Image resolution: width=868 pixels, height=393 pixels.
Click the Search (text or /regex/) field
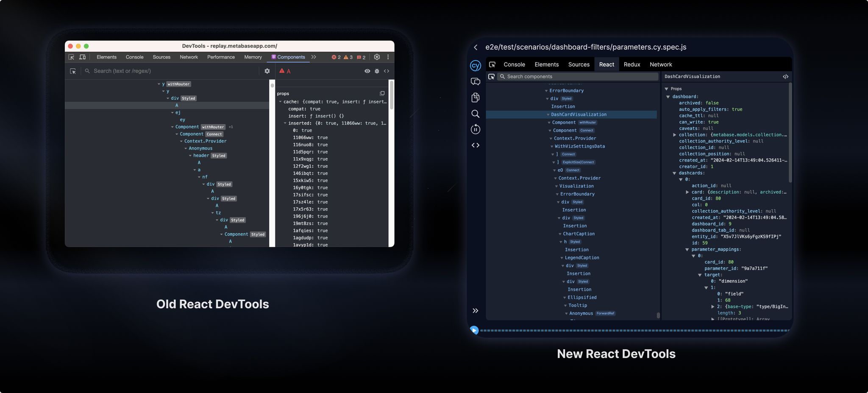(171, 71)
